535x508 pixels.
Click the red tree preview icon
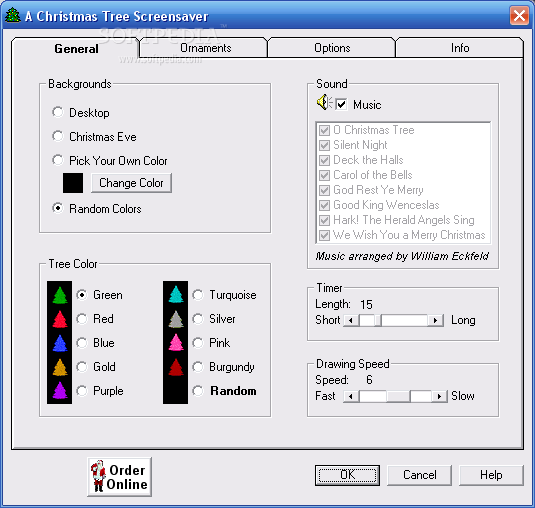point(60,319)
